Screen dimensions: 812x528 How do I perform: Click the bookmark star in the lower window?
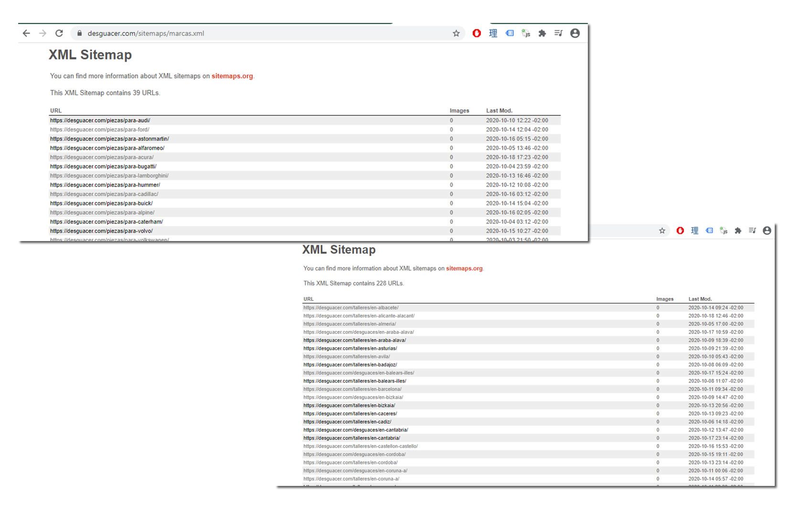tap(662, 231)
